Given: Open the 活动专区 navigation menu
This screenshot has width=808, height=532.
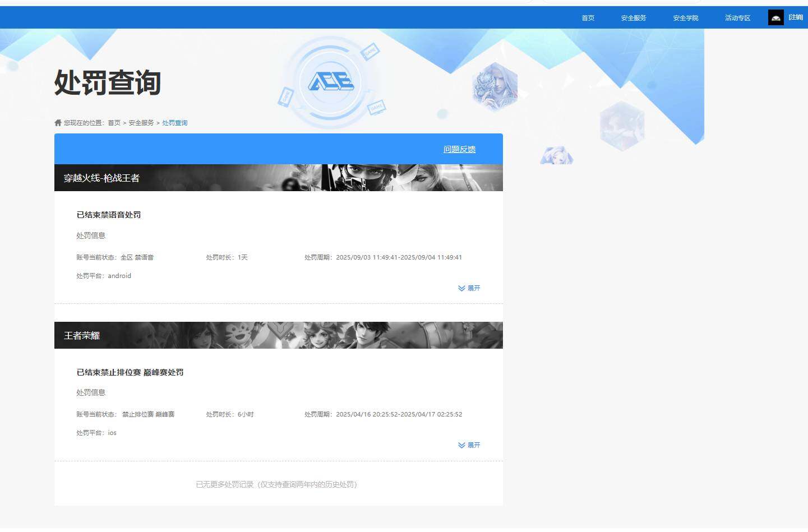Looking at the screenshot, I should [737, 18].
